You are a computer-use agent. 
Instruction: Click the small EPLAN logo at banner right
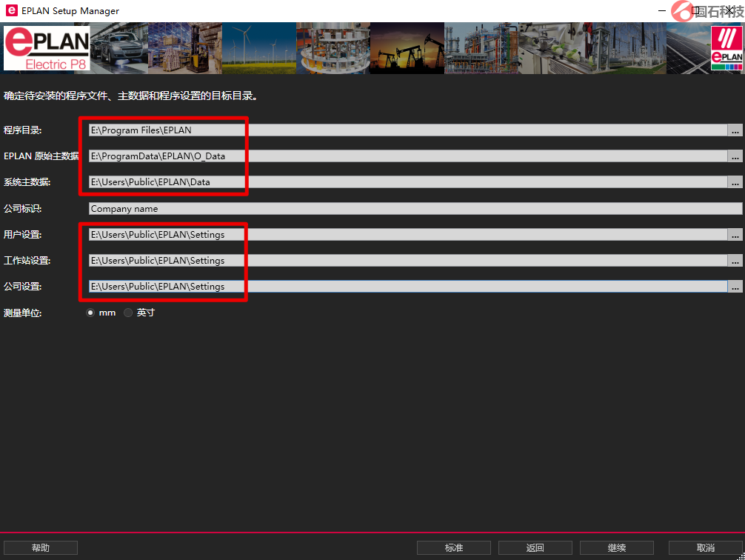point(726,48)
